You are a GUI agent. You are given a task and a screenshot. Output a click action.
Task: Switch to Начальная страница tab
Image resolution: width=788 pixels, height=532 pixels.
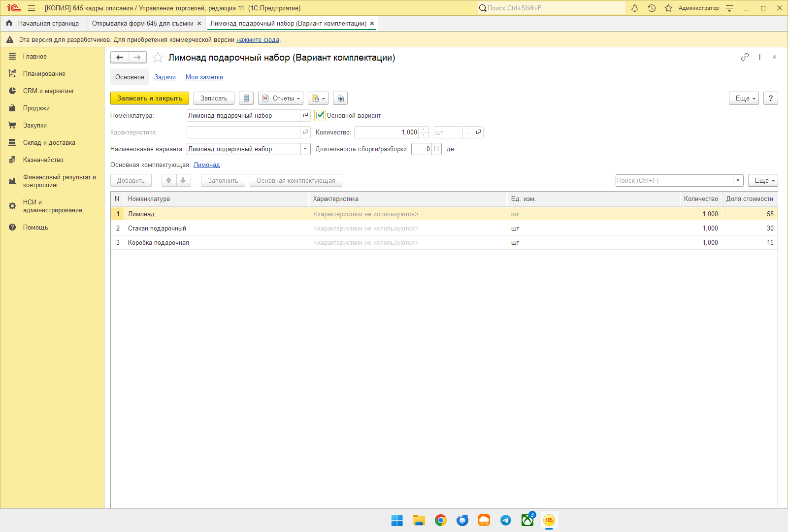point(43,24)
